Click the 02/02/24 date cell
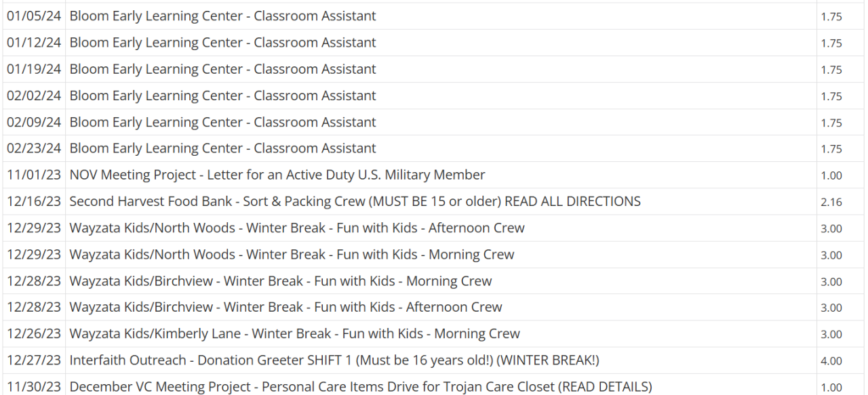The width and height of the screenshot is (868, 395). pyautogui.click(x=34, y=96)
